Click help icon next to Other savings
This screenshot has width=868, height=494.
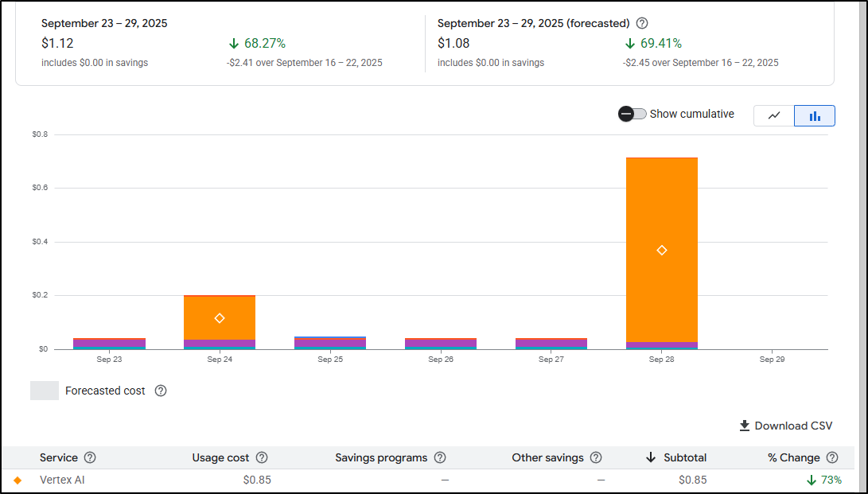(x=596, y=457)
